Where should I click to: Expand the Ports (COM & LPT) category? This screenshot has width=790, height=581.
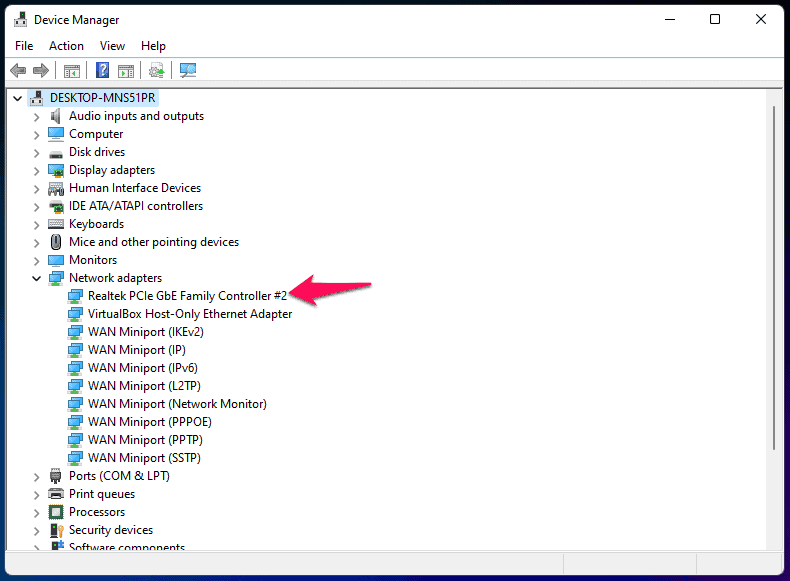coord(37,476)
